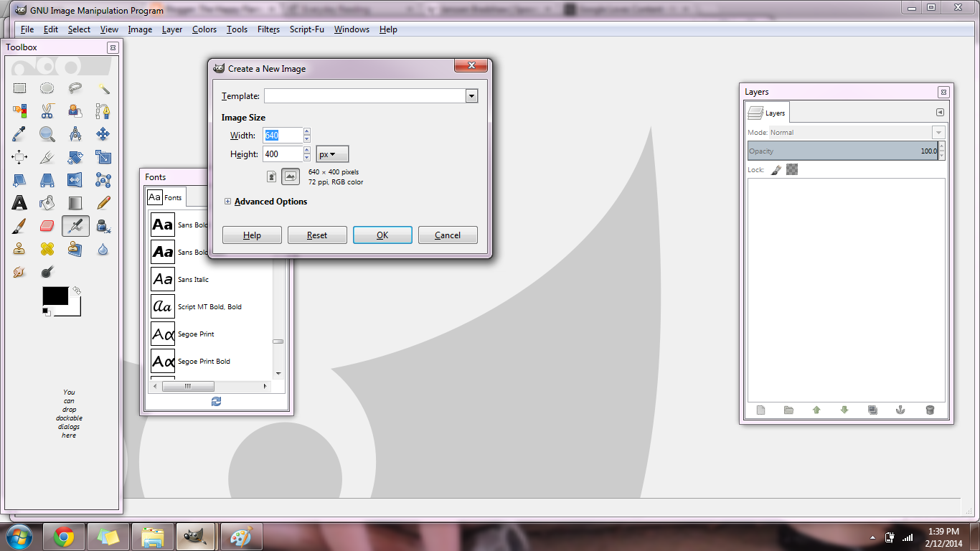Click the Height input field
Screen dimensions: 980x551
pyautogui.click(x=283, y=154)
